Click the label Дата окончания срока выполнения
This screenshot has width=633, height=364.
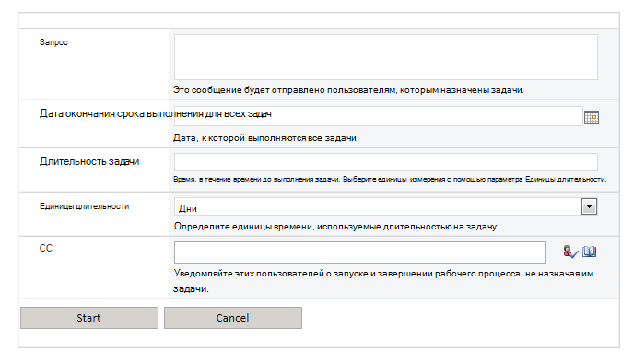[156, 113]
